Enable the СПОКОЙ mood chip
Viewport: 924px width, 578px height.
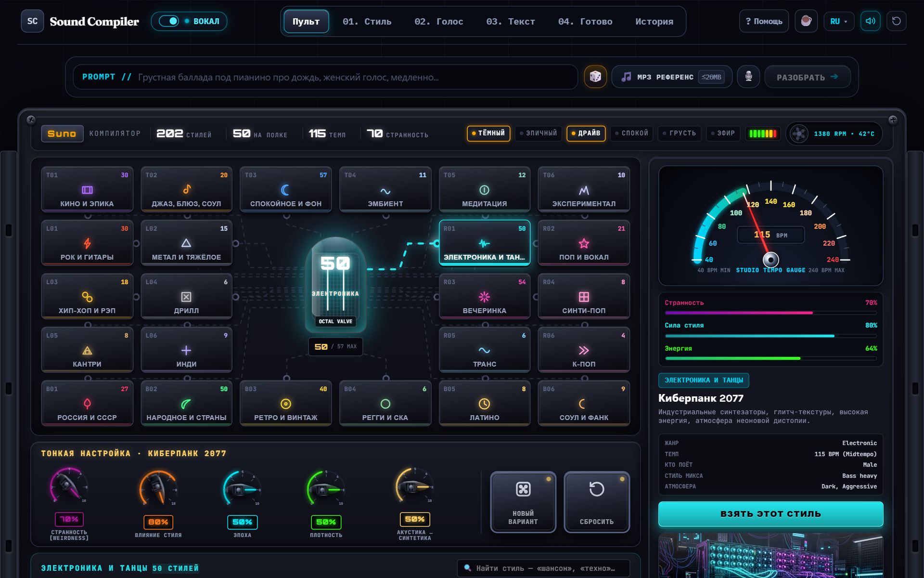[x=631, y=133]
